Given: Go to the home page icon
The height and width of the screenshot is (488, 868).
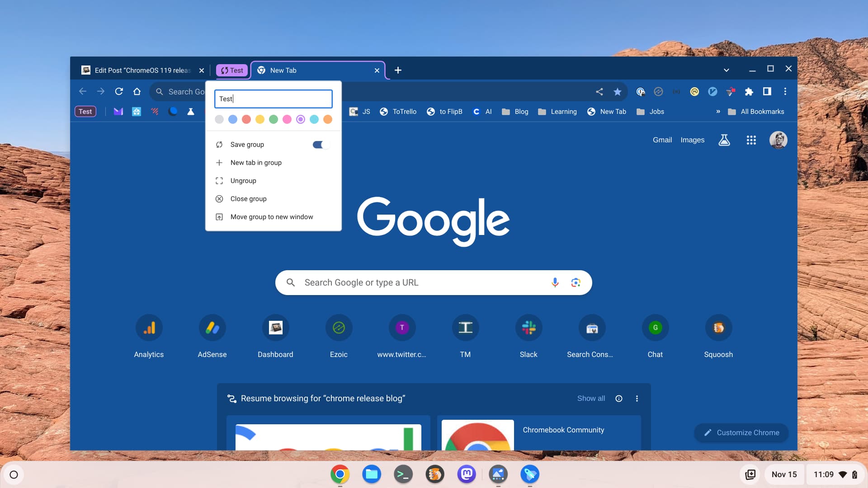Looking at the screenshot, I should pyautogui.click(x=137, y=92).
